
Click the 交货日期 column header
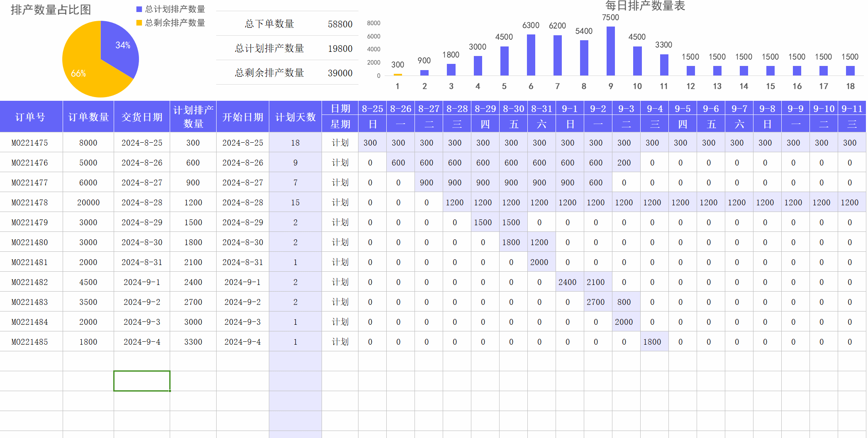click(142, 117)
